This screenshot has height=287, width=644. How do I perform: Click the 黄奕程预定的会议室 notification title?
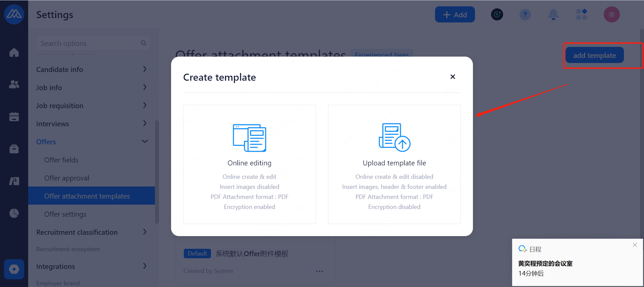click(x=545, y=263)
